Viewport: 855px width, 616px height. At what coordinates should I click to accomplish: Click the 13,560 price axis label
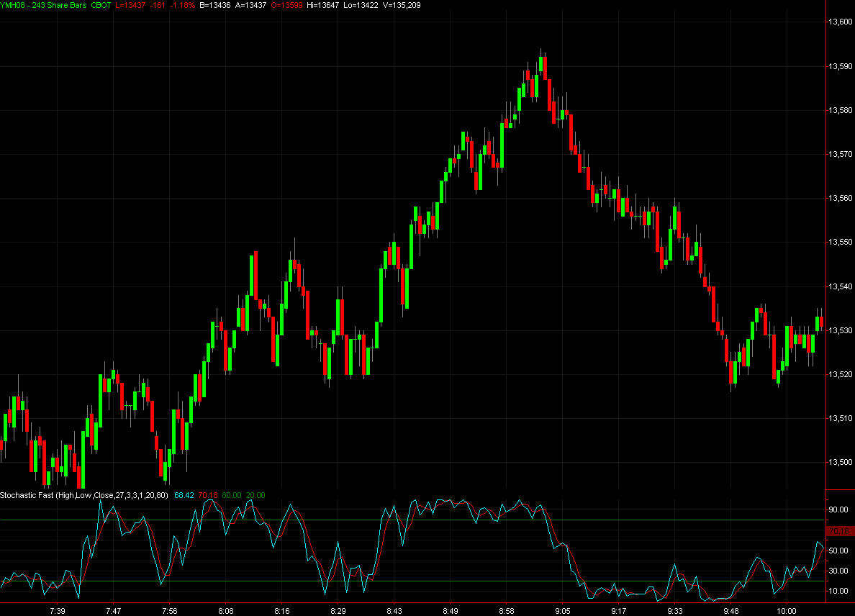(x=841, y=198)
